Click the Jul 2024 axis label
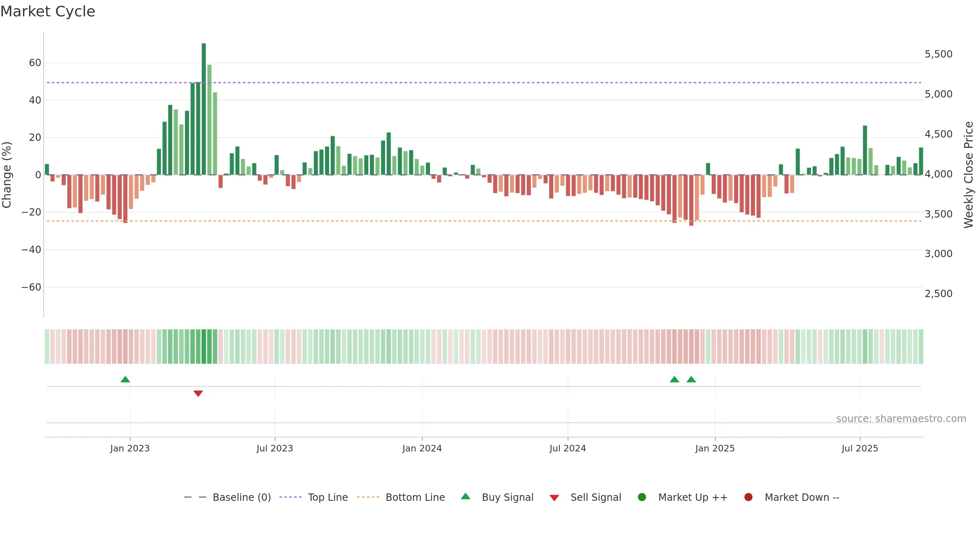980x551 pixels. pos(568,449)
